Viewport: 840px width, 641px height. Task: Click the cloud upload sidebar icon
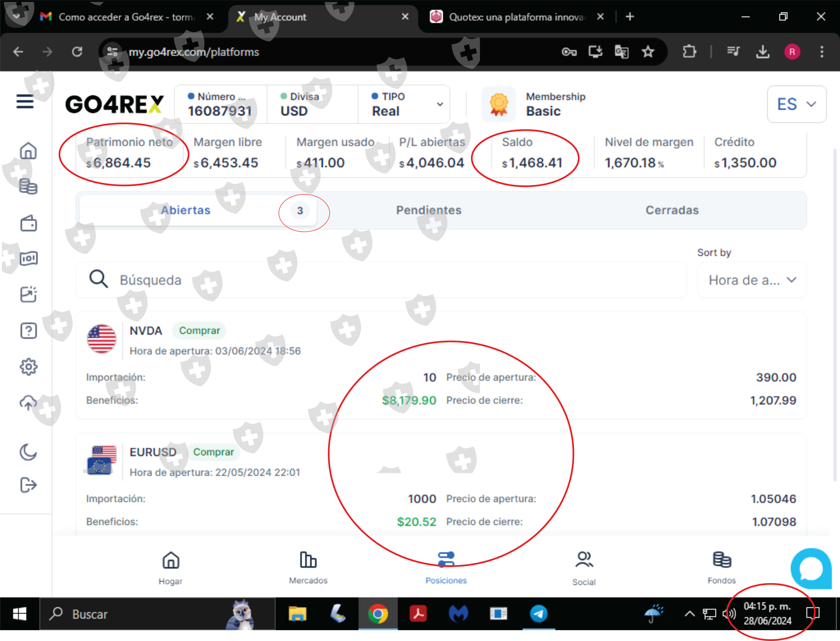point(28,403)
